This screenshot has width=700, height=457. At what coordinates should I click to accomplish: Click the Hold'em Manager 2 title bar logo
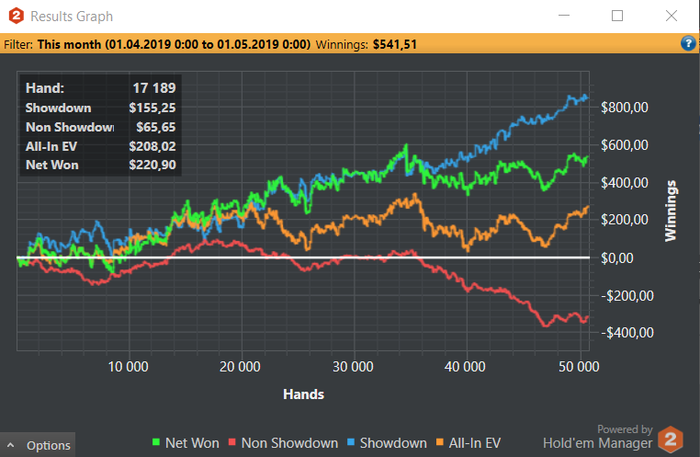coord(16,16)
